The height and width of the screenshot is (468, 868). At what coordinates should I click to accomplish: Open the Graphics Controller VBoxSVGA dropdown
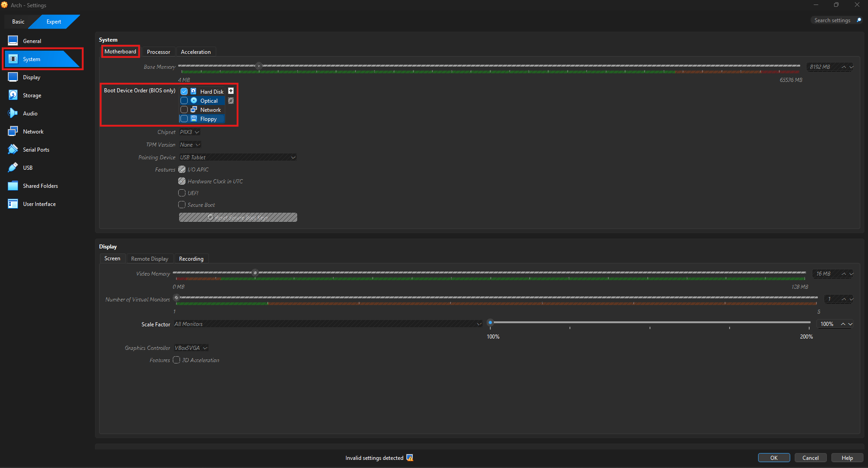tap(191, 348)
